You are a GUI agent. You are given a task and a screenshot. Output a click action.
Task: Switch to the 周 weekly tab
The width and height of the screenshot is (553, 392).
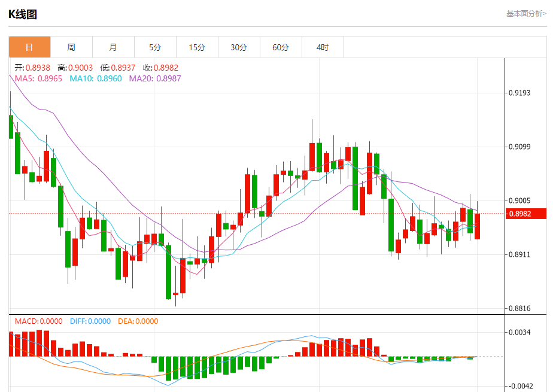click(72, 47)
